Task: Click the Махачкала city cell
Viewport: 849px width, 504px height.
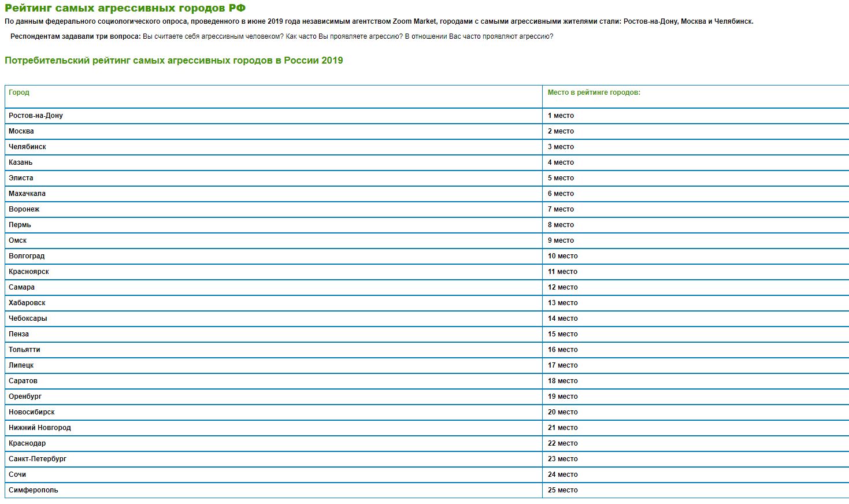Action: click(27, 194)
